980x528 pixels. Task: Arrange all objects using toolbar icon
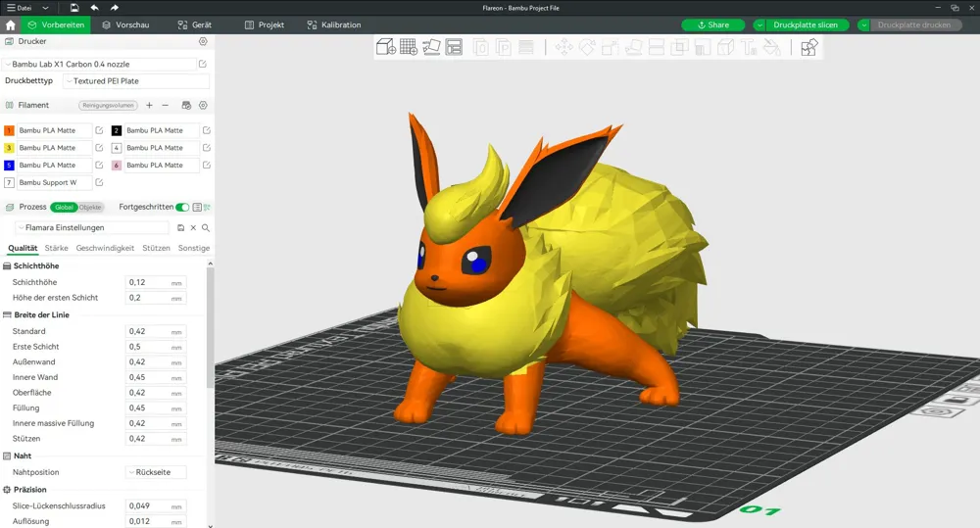(454, 47)
